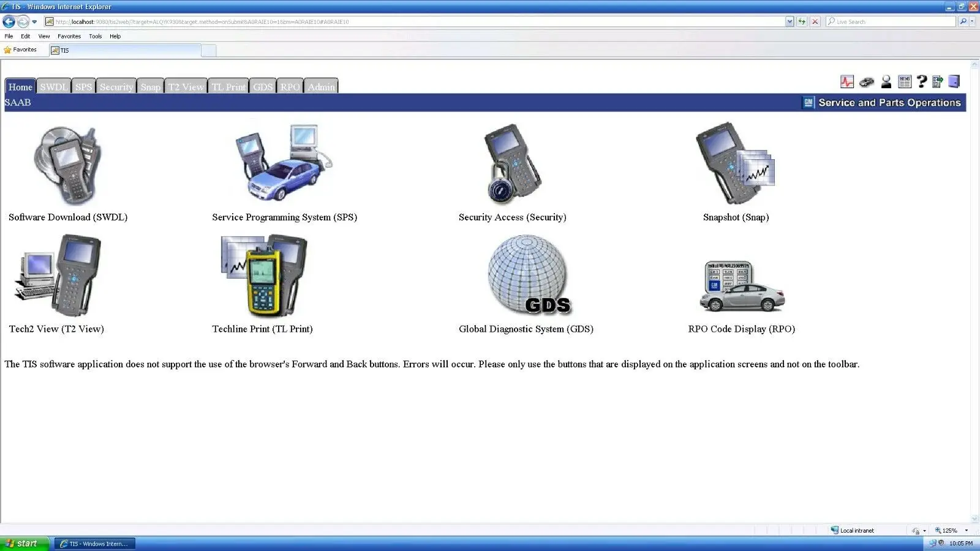Expand the search provider dropdown arrow
The width and height of the screenshot is (980, 551).
pos(973,21)
